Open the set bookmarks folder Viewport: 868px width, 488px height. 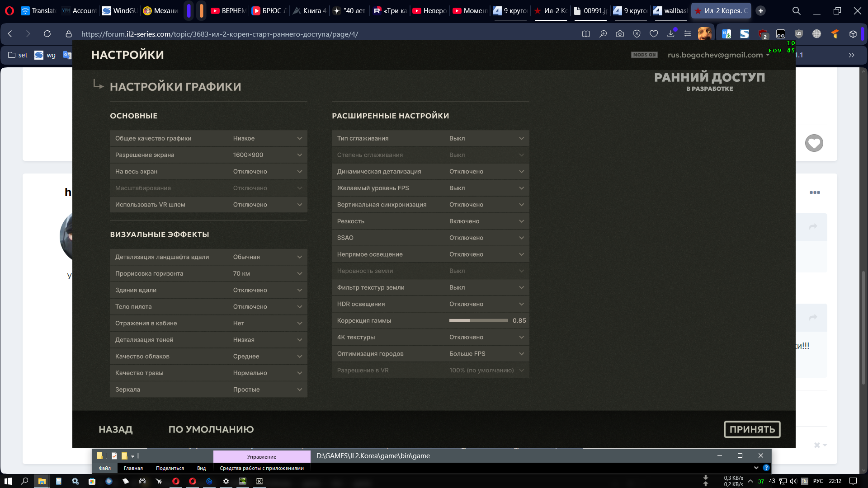[18, 55]
